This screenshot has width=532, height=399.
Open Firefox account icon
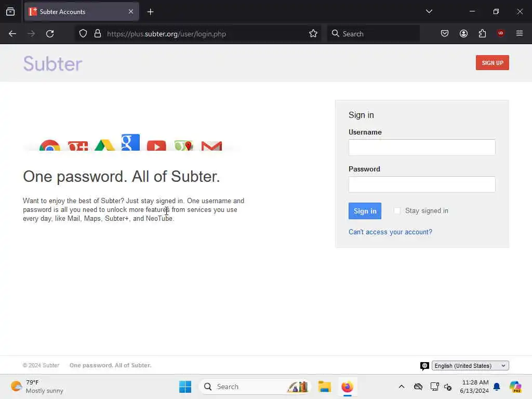(x=463, y=33)
